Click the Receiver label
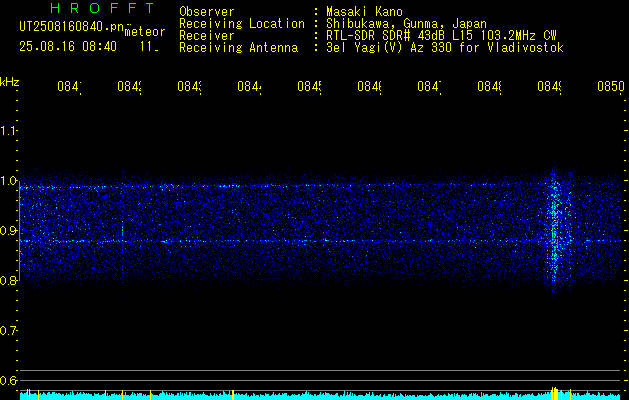Image resolution: width=629 pixels, height=400 pixels. pyautogui.click(x=207, y=36)
